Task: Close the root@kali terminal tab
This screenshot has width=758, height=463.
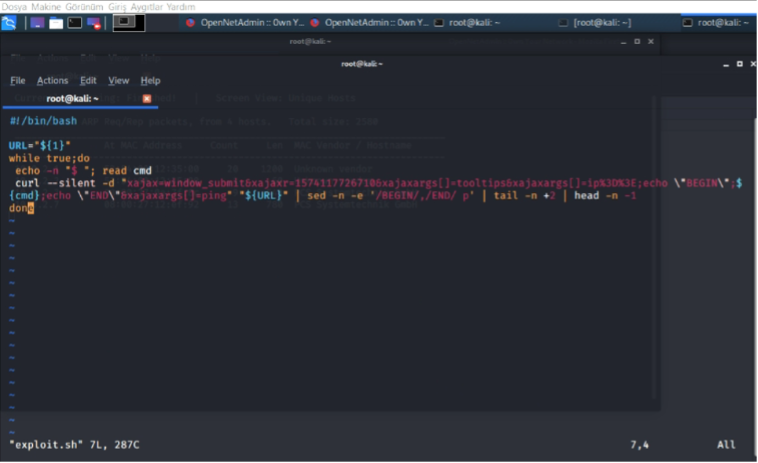Action: point(147,99)
